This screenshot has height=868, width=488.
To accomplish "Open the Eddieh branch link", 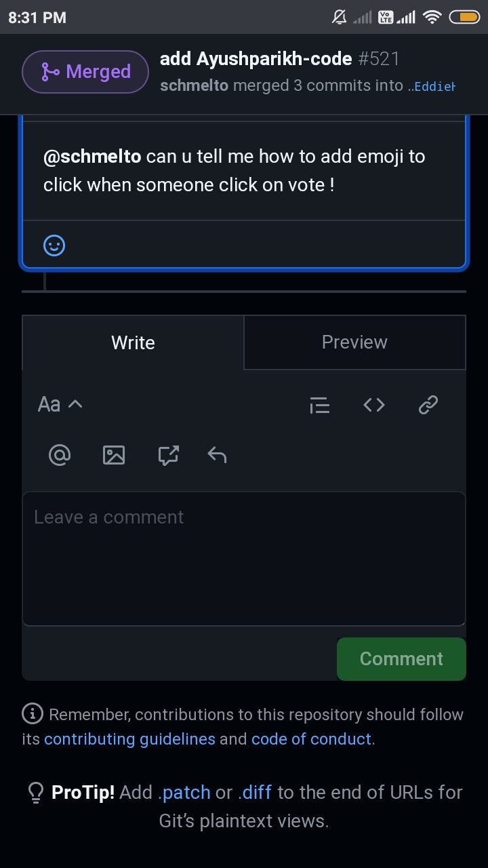I will pos(437,86).
